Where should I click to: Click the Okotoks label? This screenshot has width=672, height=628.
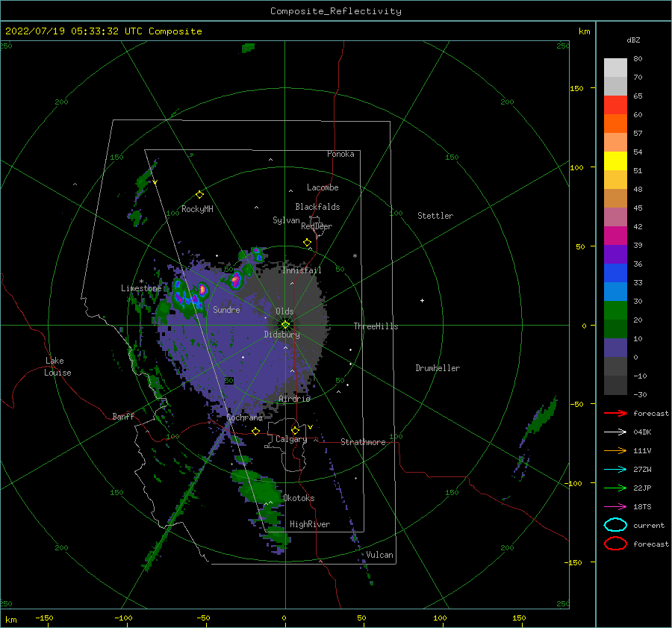click(299, 498)
